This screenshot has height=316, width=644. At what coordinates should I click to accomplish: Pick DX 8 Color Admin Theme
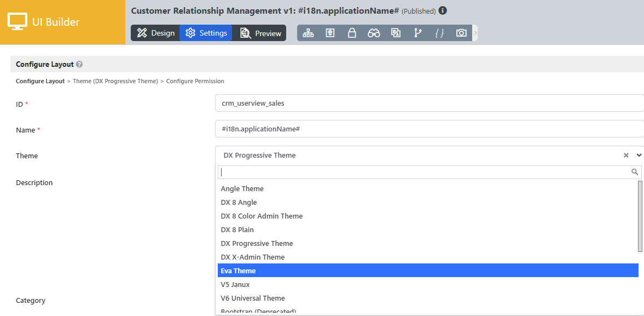[x=262, y=216]
